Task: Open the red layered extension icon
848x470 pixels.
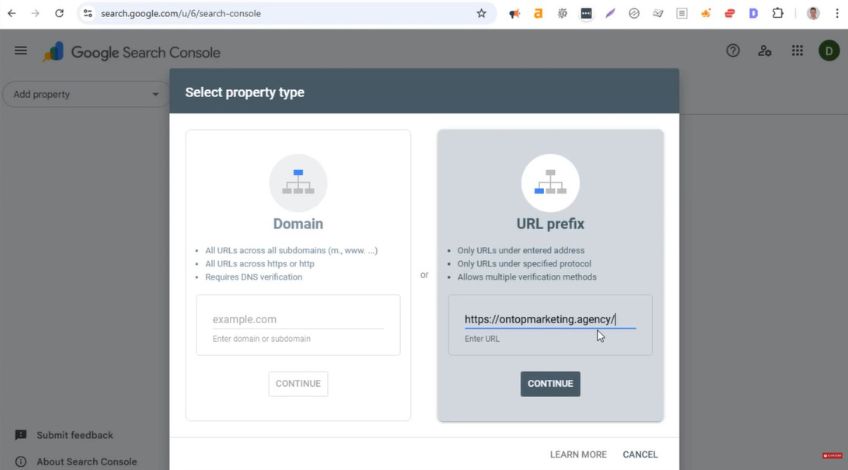Action: (x=730, y=14)
